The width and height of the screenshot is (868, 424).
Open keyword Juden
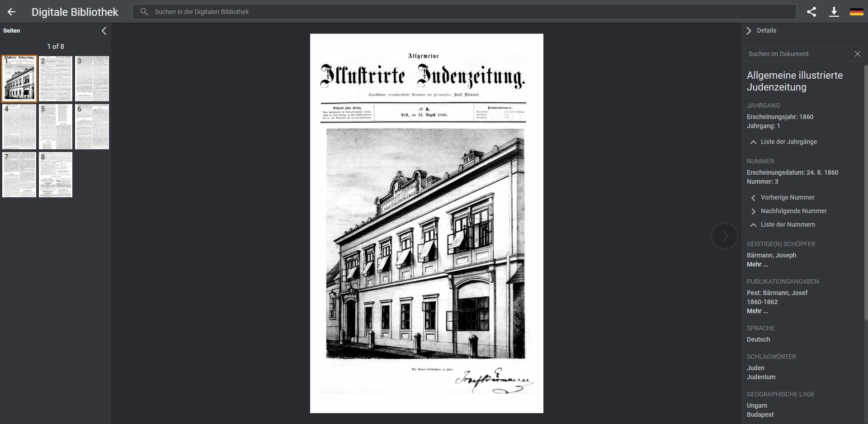755,368
